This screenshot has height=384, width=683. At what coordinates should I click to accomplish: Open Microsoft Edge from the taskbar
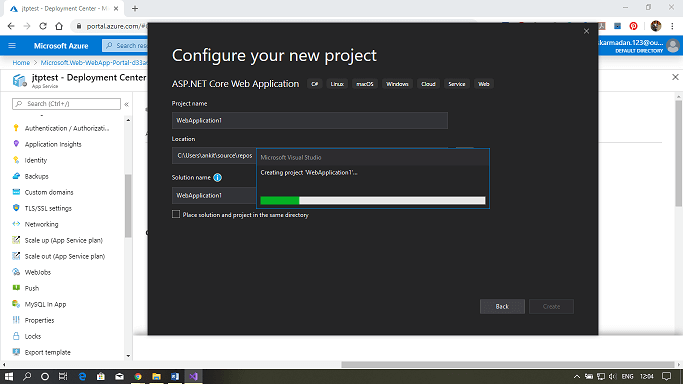coord(82,376)
